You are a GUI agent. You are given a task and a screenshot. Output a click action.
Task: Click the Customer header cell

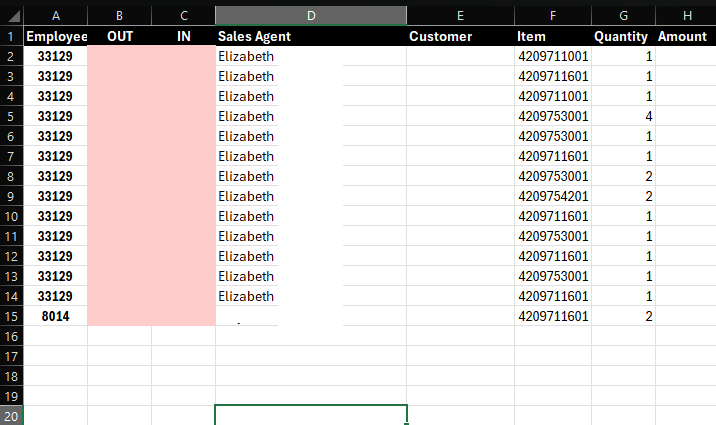(x=460, y=36)
